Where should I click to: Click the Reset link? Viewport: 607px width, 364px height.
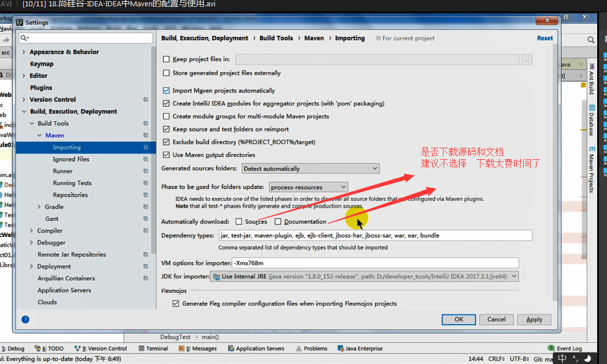click(x=545, y=38)
